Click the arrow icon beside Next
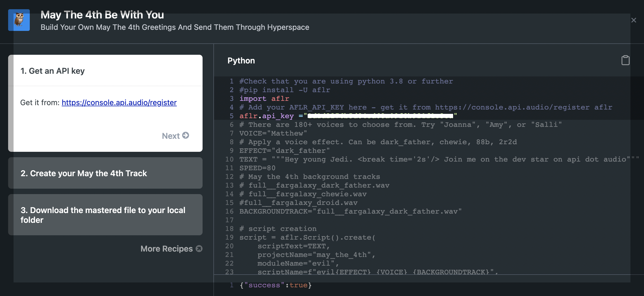644x296 pixels. pyautogui.click(x=186, y=135)
